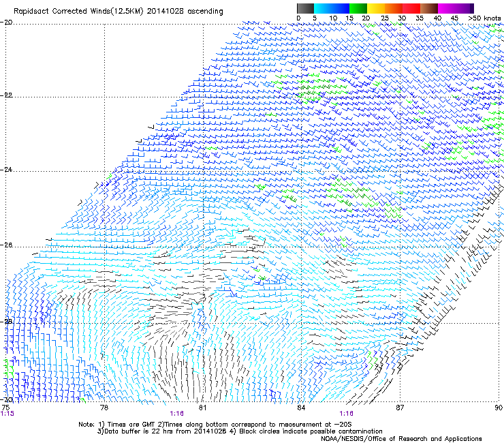The height and width of the screenshot is (443, 504).
Task: Click the '20141028 ascending' text in title
Action: [x=185, y=12]
